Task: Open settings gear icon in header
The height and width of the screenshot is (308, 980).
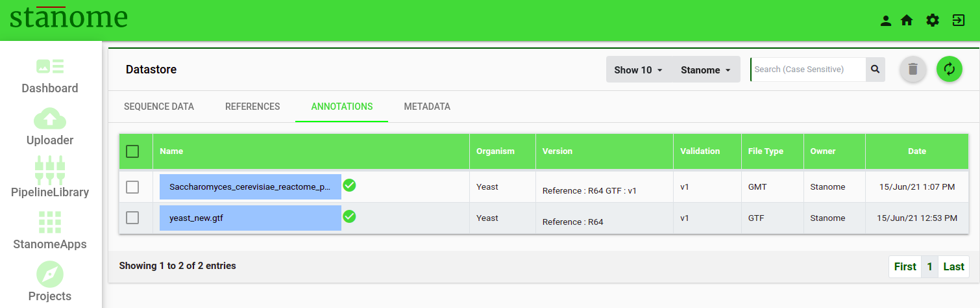Action: click(933, 21)
